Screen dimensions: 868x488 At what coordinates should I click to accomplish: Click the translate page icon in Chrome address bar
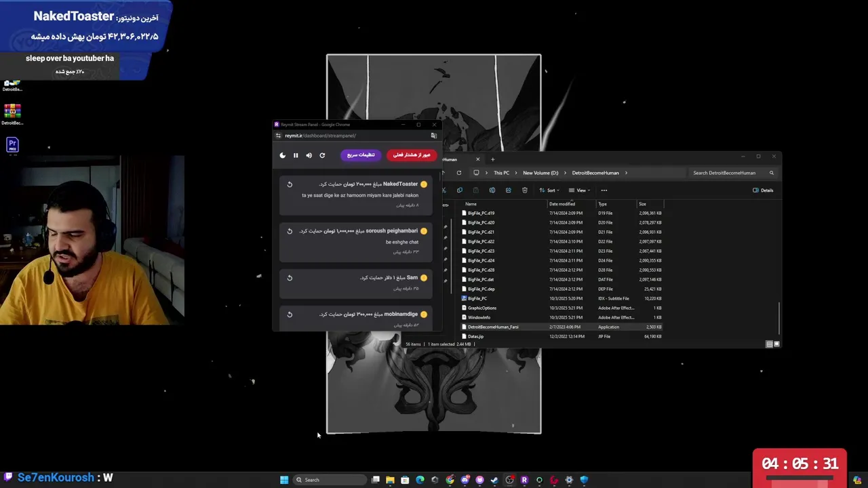434,136
